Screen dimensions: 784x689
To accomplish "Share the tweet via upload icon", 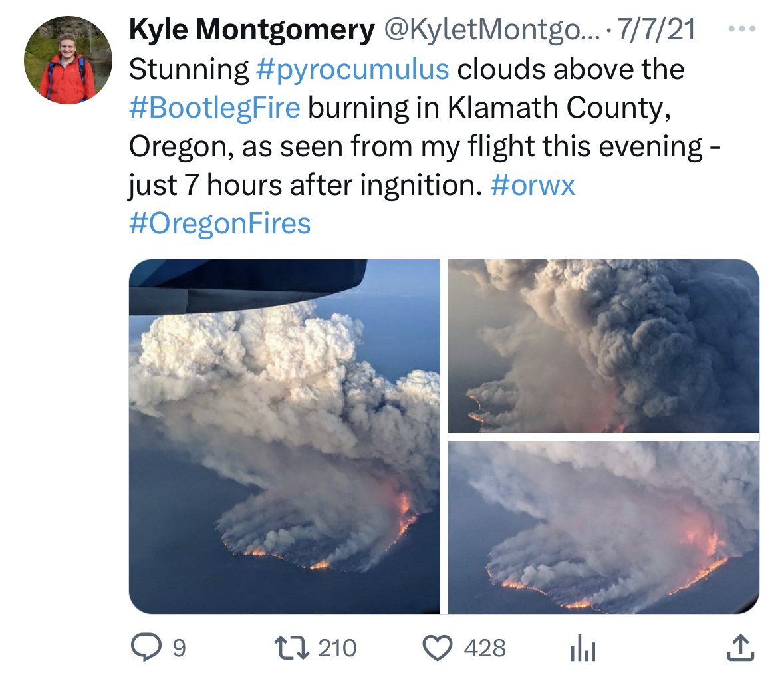I will coord(741,648).
